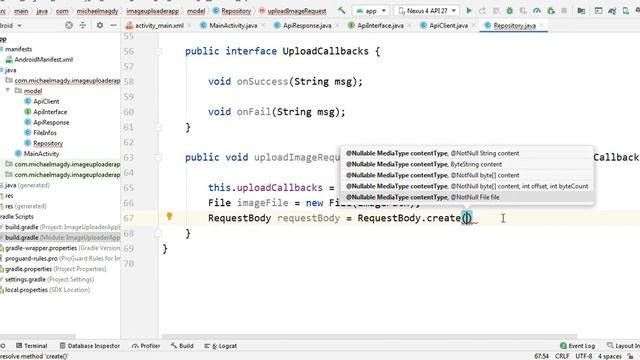Click the Event Log status icon

pyautogui.click(x=563, y=346)
